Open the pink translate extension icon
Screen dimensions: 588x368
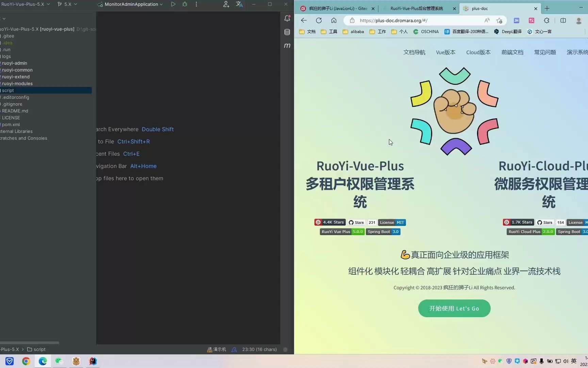[x=532, y=20]
